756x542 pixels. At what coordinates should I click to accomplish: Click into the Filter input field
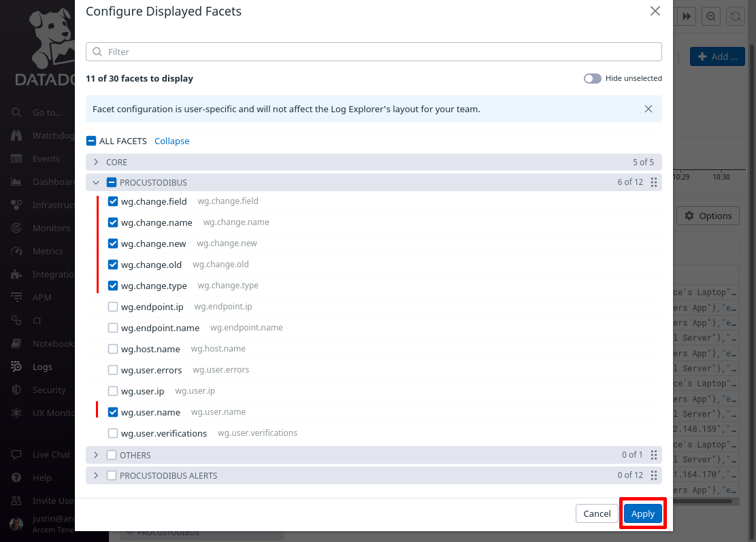[374, 52]
